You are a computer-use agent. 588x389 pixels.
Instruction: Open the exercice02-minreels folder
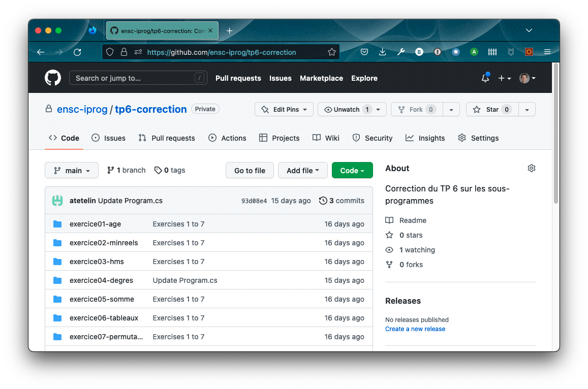pyautogui.click(x=104, y=242)
